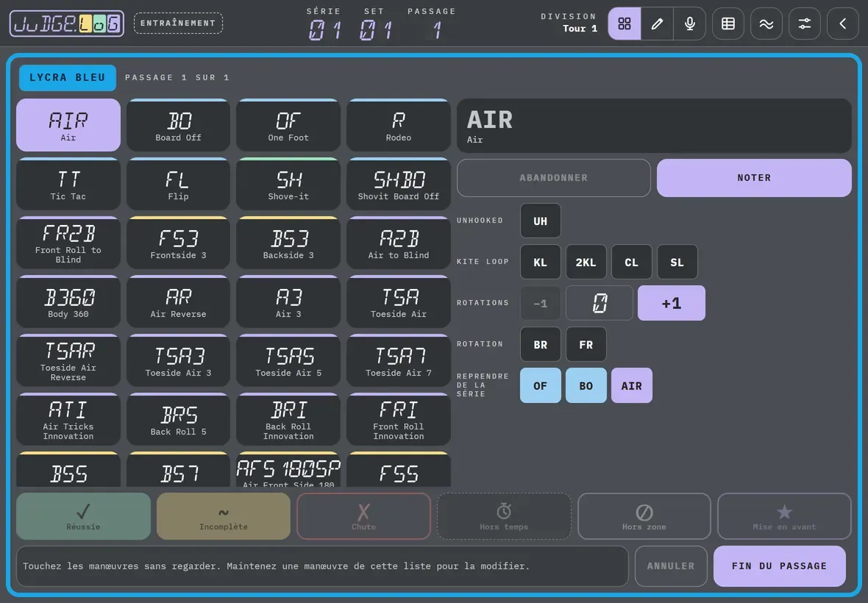Resume series from BO chip
Screen dimensions: 868x603
[x=586, y=385]
